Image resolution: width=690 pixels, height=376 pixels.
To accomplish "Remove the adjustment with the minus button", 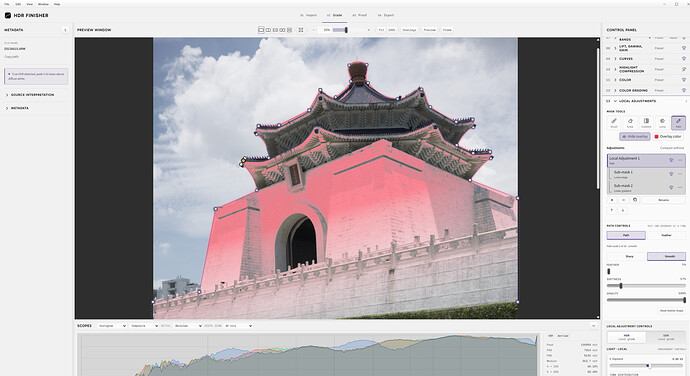I will click(623, 200).
